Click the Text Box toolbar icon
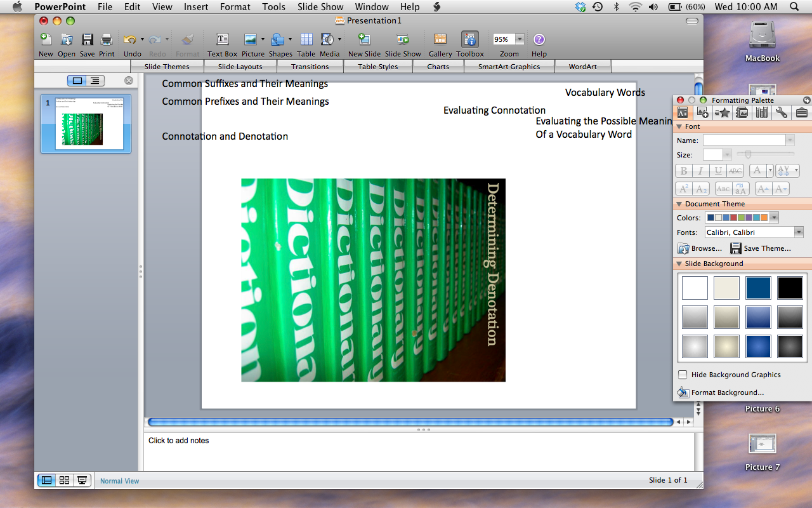Screen dimensions: 812x508 (222, 41)
